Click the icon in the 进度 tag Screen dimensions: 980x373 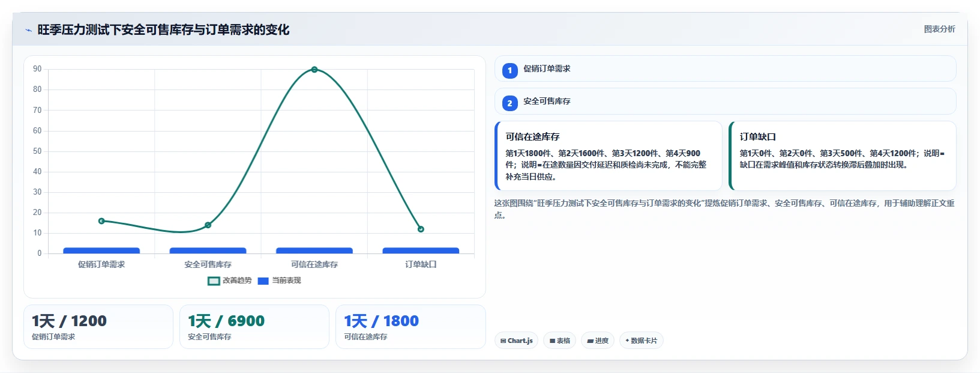click(x=590, y=341)
